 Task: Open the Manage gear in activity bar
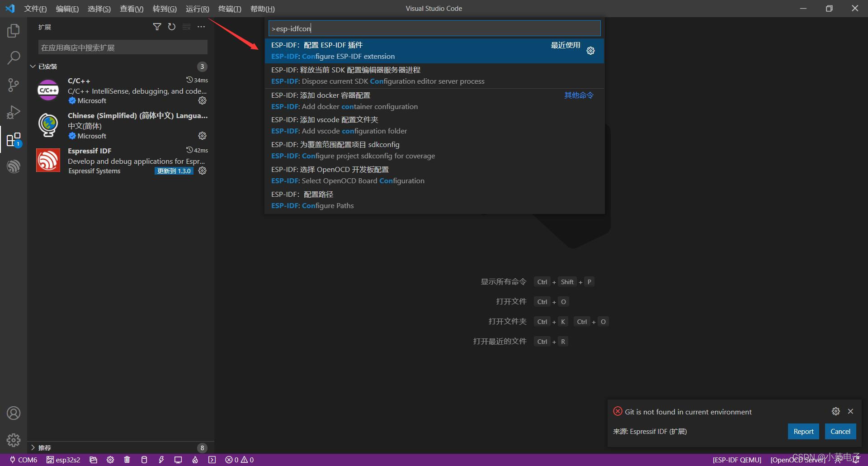[14, 440]
